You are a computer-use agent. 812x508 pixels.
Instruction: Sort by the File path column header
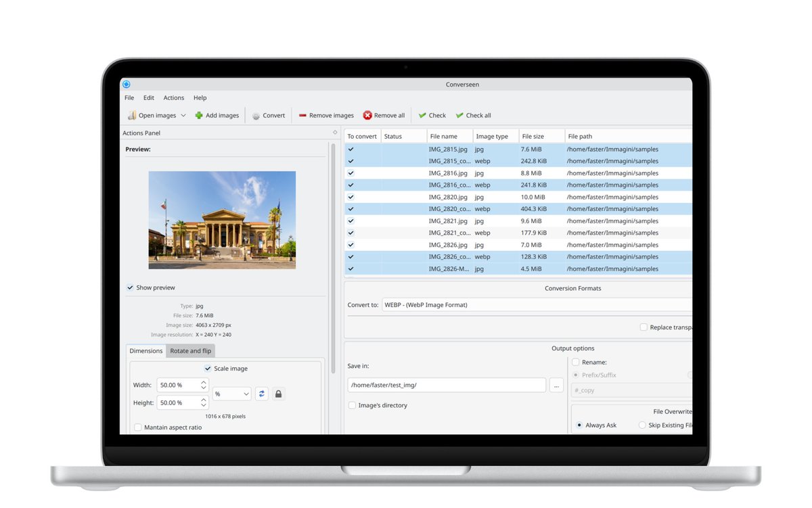pyautogui.click(x=629, y=137)
